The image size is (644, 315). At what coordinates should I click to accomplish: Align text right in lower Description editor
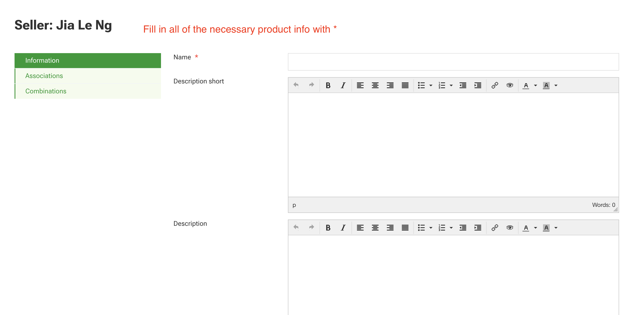pyautogui.click(x=390, y=228)
